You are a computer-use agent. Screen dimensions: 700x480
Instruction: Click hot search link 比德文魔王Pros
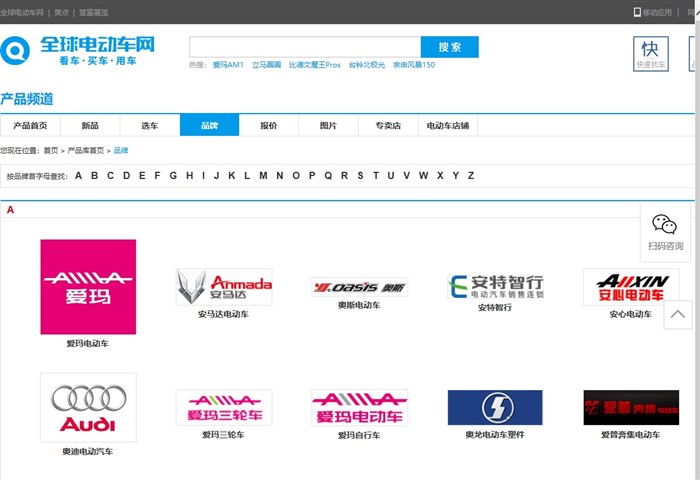[x=315, y=65]
